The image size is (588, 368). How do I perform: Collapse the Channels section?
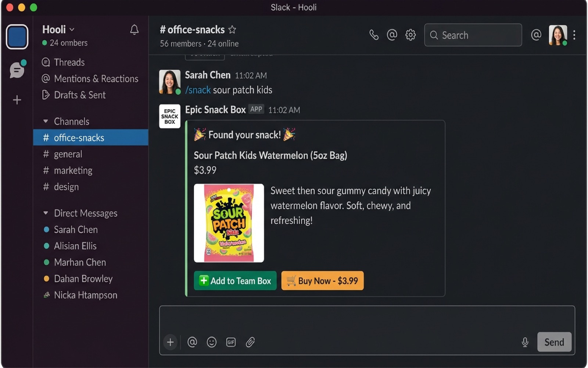point(46,121)
